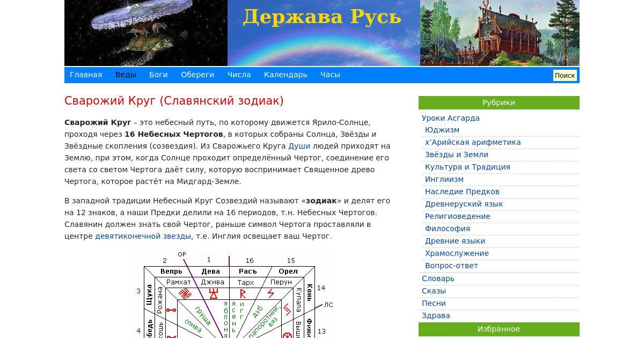
Task: Select the Числа menu item
Action: point(239,75)
